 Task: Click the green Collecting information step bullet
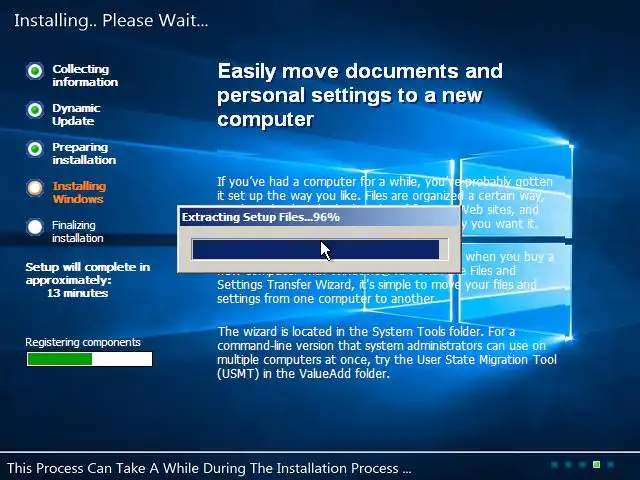pyautogui.click(x=35, y=71)
